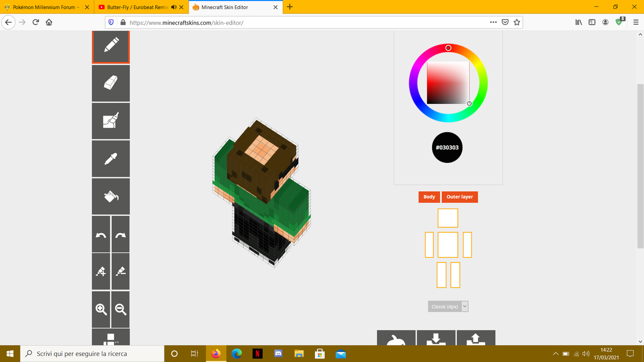Switch to the Pokémon Millennium Forum tab
Viewport: 644px width, 362px height.
pyautogui.click(x=43, y=7)
